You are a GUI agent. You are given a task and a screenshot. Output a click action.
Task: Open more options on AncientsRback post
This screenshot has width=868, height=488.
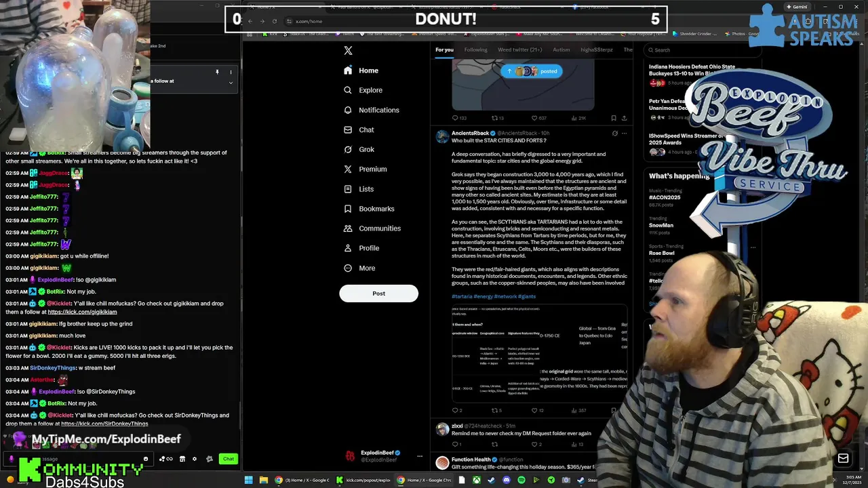625,134
